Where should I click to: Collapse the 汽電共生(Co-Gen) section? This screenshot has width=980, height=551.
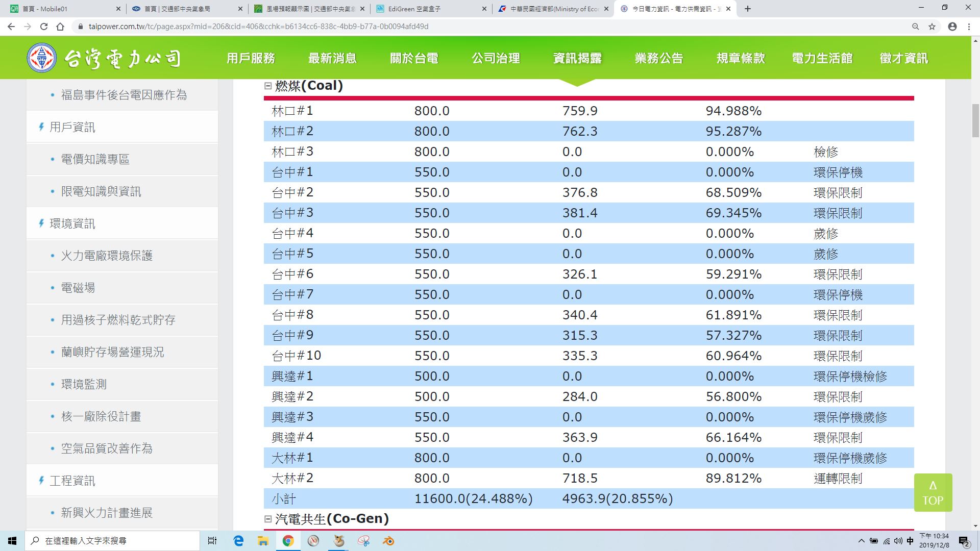pos(268,519)
